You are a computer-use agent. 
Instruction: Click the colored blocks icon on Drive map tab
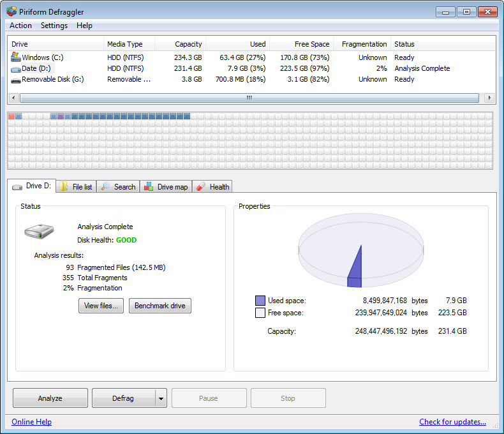[x=149, y=186]
